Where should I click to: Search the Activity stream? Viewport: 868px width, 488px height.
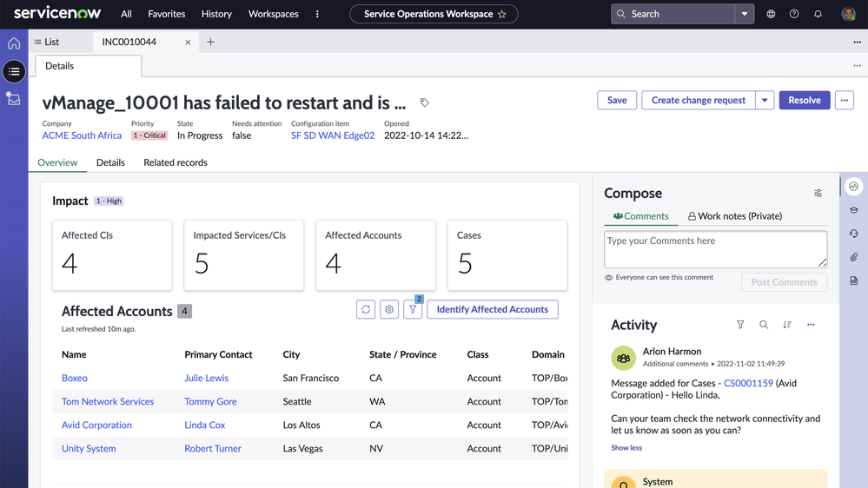coord(764,325)
